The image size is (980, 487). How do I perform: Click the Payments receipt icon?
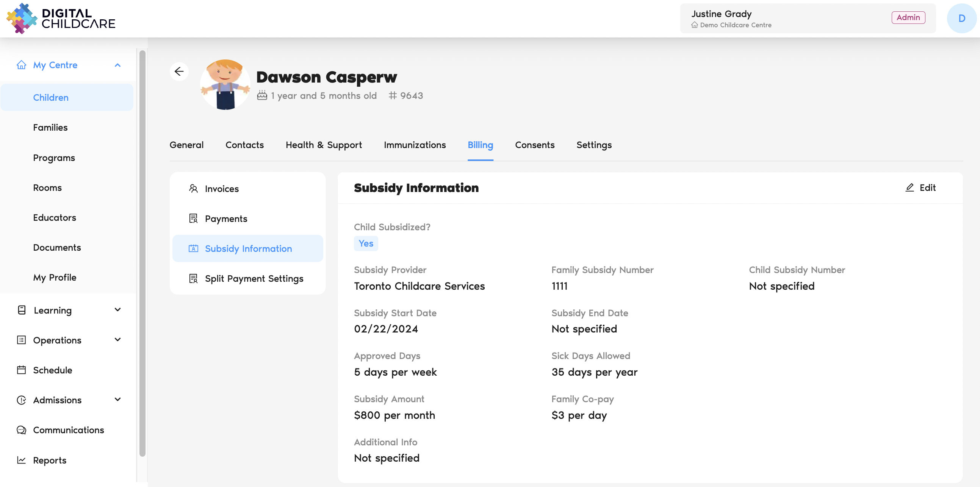click(x=193, y=219)
